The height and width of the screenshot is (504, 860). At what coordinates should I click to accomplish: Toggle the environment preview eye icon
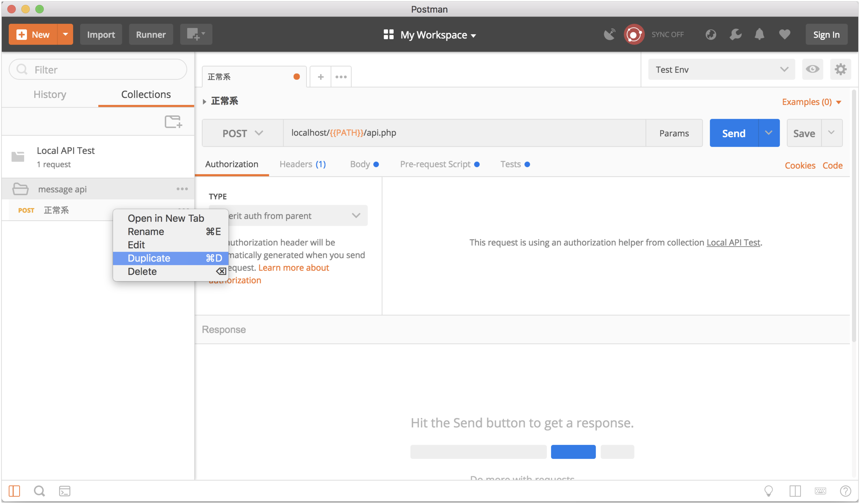(813, 69)
